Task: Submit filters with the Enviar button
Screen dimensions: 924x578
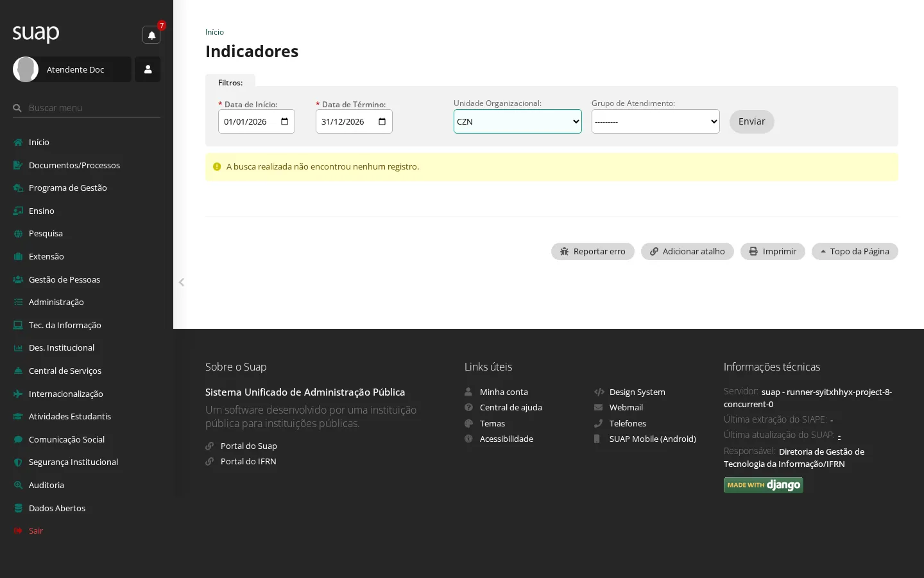Action: (752, 121)
